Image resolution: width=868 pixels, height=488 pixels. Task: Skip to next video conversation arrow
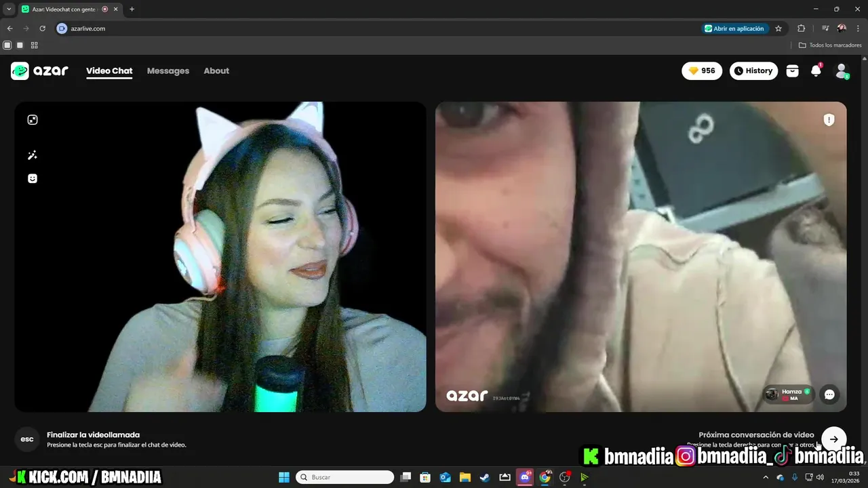click(x=833, y=439)
